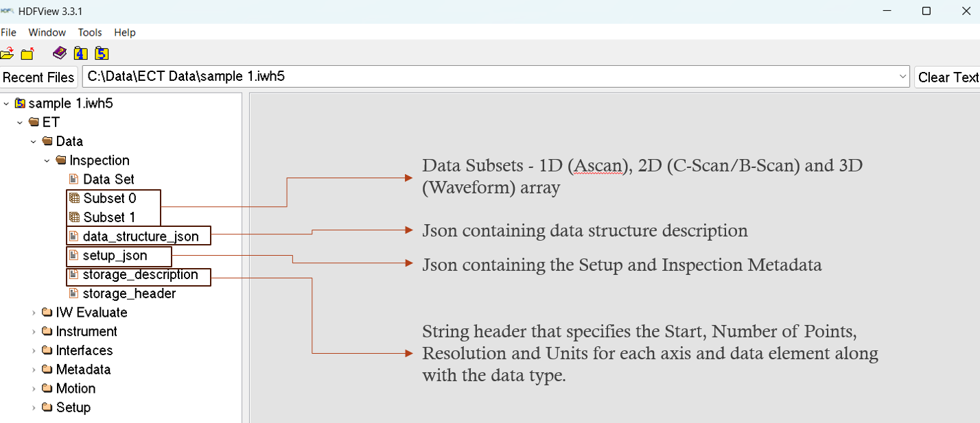This screenshot has height=423, width=980.
Task: Collapse the sample 1.iwh5 root node
Action: click(6, 104)
